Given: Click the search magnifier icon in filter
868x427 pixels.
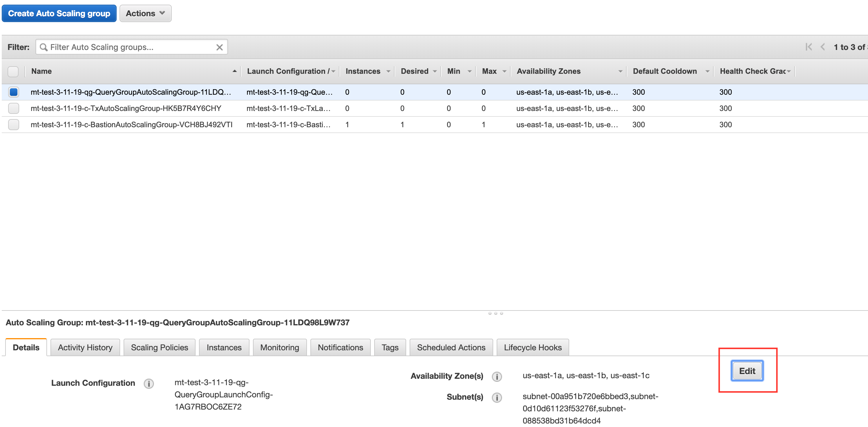Looking at the screenshot, I should pyautogui.click(x=44, y=47).
